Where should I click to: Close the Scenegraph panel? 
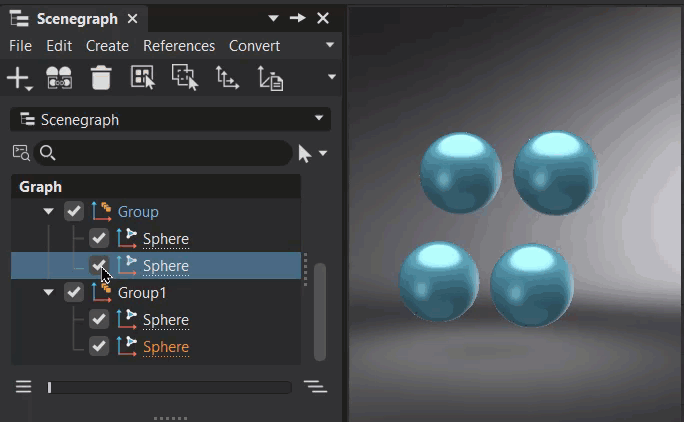pos(323,18)
